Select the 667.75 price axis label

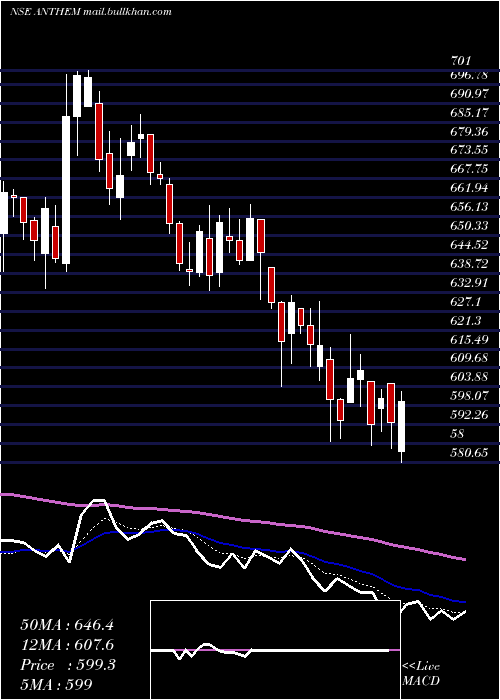469,169
